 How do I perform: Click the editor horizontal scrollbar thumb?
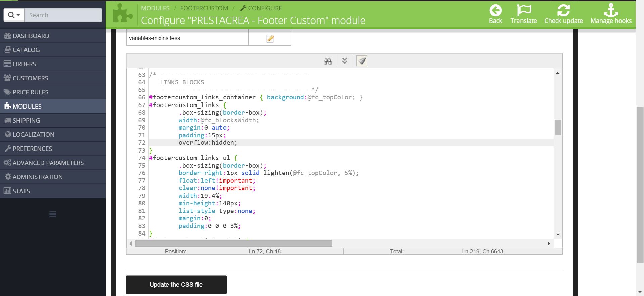click(234, 243)
